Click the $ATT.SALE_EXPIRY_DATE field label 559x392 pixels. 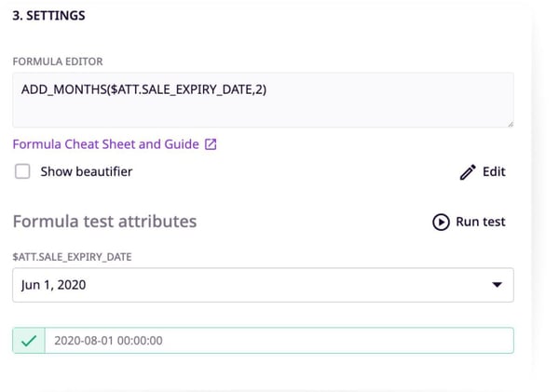[x=73, y=257]
